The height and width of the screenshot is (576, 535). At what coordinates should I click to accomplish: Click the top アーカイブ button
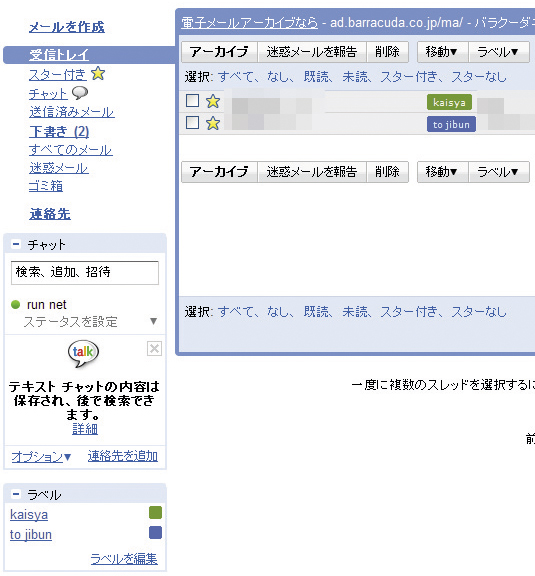[219, 52]
